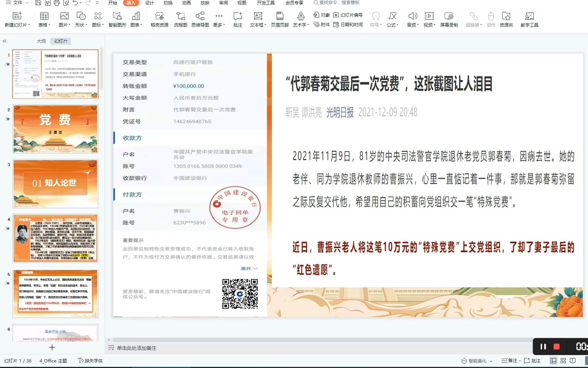Insert an object via 对象
The width and height of the screenshot is (588, 368).
321,15
